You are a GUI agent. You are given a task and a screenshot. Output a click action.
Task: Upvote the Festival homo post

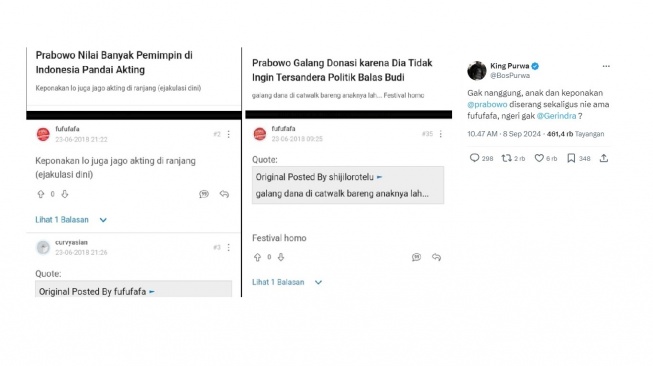(x=257, y=257)
